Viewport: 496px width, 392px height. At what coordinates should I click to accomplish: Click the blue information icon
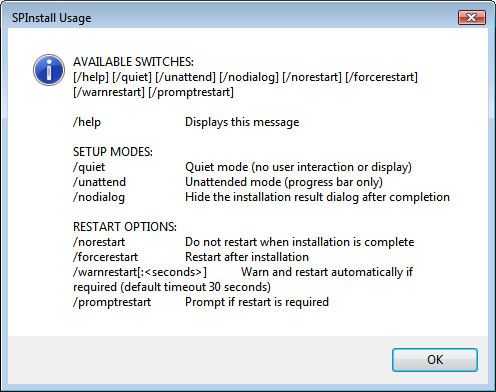49,70
